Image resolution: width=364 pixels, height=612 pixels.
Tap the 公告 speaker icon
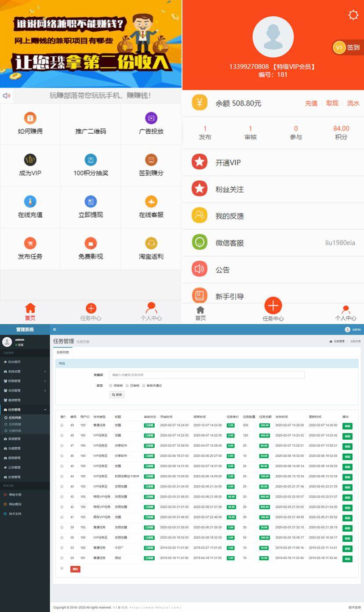[x=200, y=269]
